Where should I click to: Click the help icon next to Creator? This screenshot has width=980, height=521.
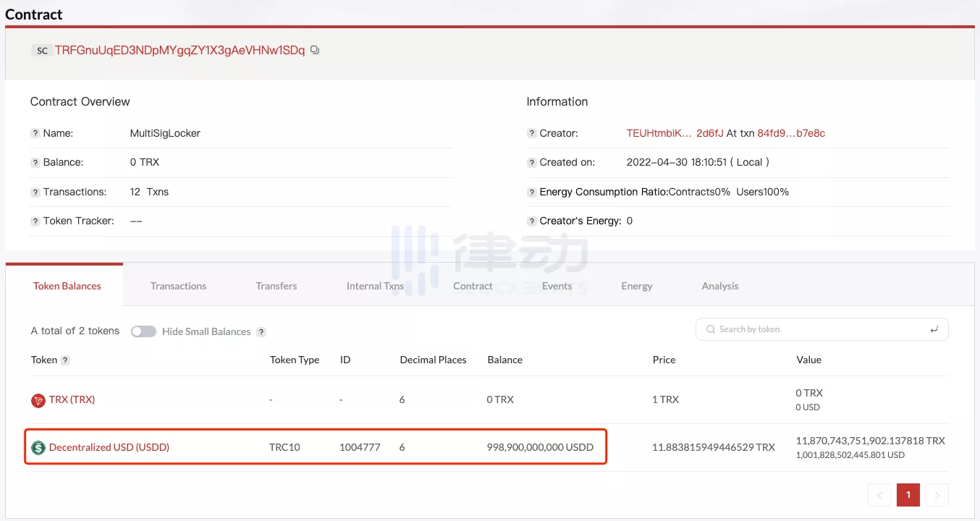point(531,134)
